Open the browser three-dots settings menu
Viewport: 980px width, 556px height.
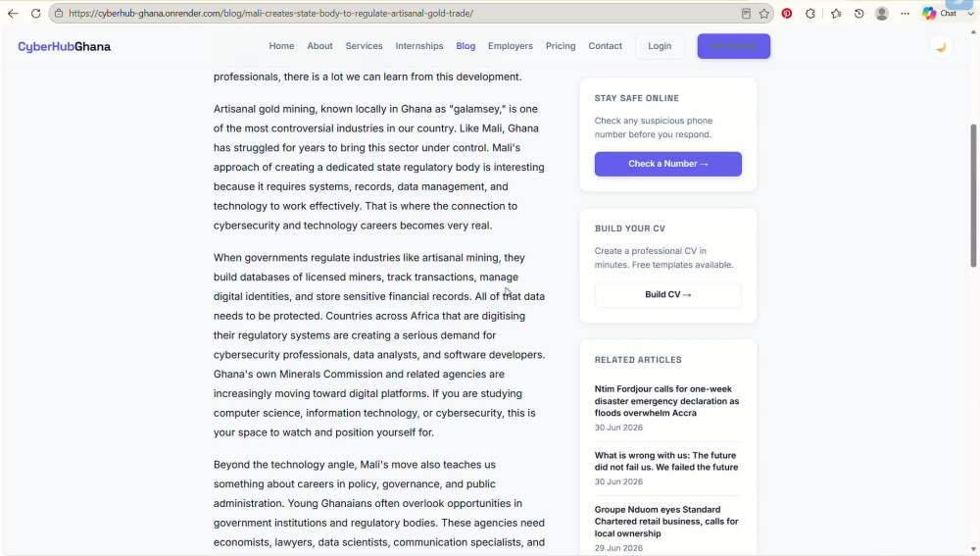(x=905, y=13)
